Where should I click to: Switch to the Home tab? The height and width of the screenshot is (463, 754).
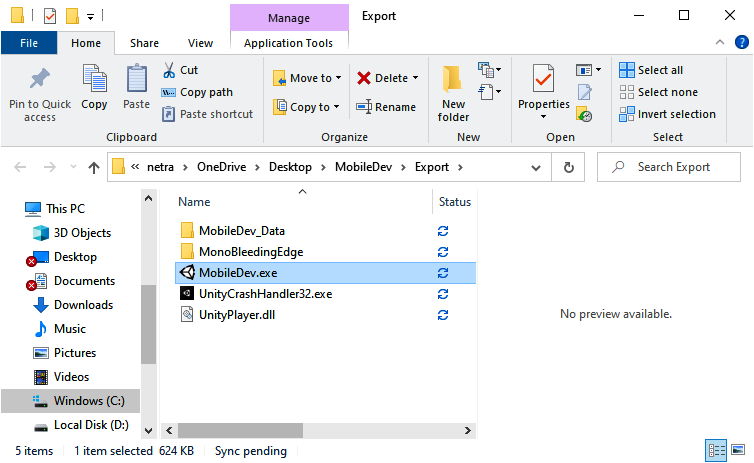86,43
